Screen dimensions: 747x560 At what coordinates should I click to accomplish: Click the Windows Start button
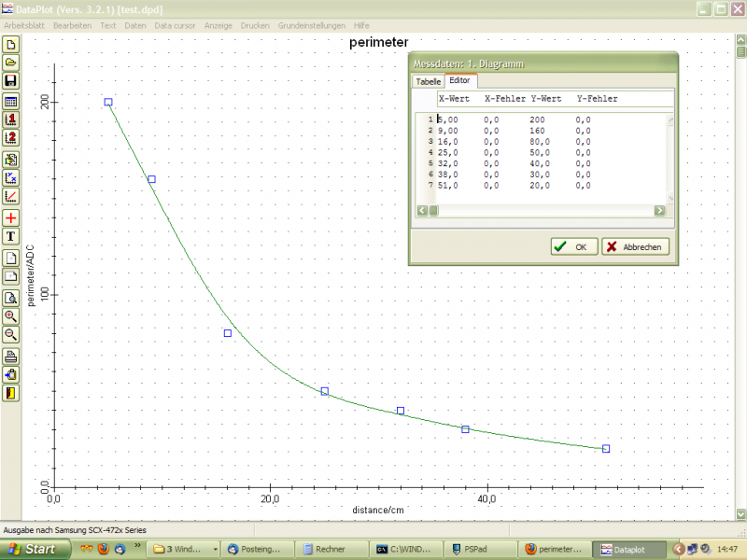[35, 549]
